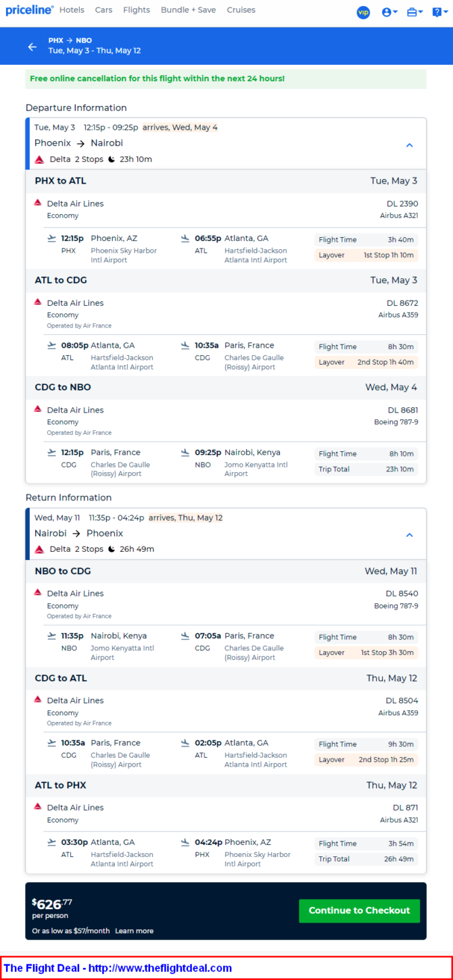Open the VIP badge icon
Image resolution: width=453 pixels, height=980 pixels.
point(363,12)
